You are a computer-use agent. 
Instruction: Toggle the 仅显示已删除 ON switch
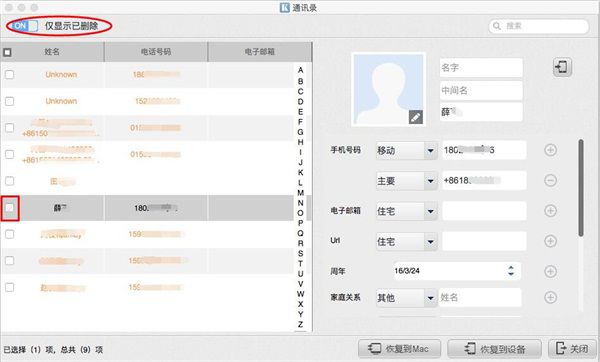24,26
